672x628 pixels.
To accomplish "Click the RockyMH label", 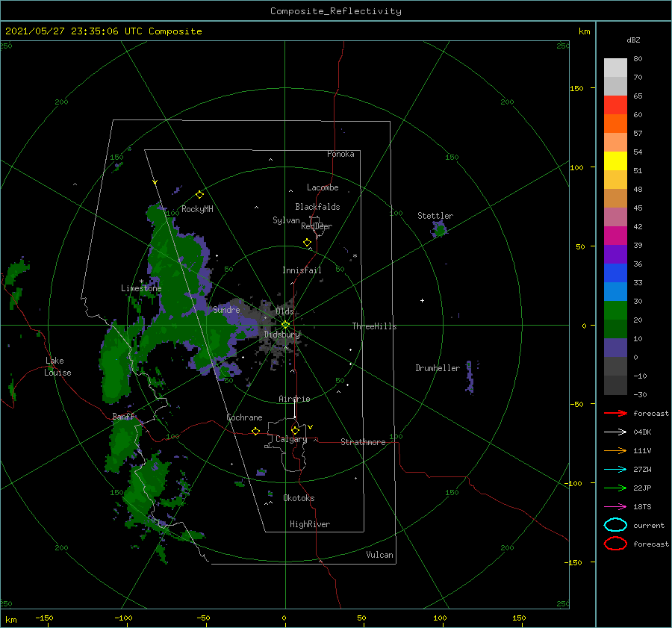I will (197, 209).
